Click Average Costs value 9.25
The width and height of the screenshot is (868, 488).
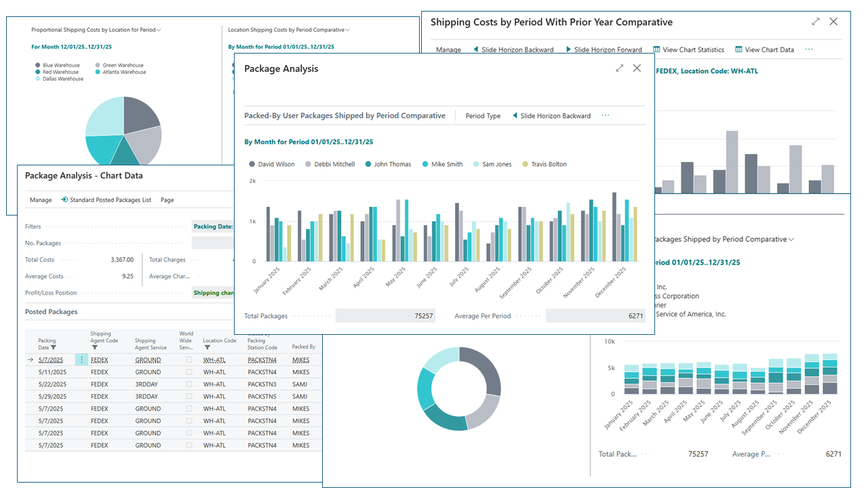click(127, 276)
